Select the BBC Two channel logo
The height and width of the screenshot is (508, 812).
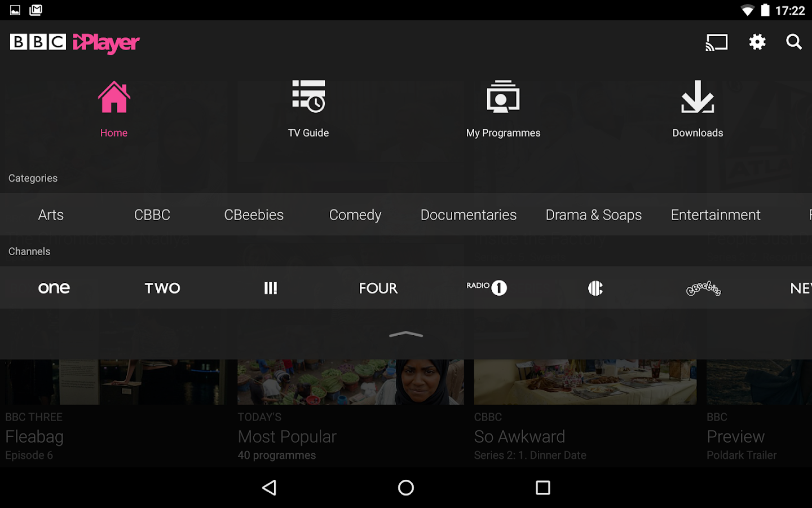pos(162,288)
